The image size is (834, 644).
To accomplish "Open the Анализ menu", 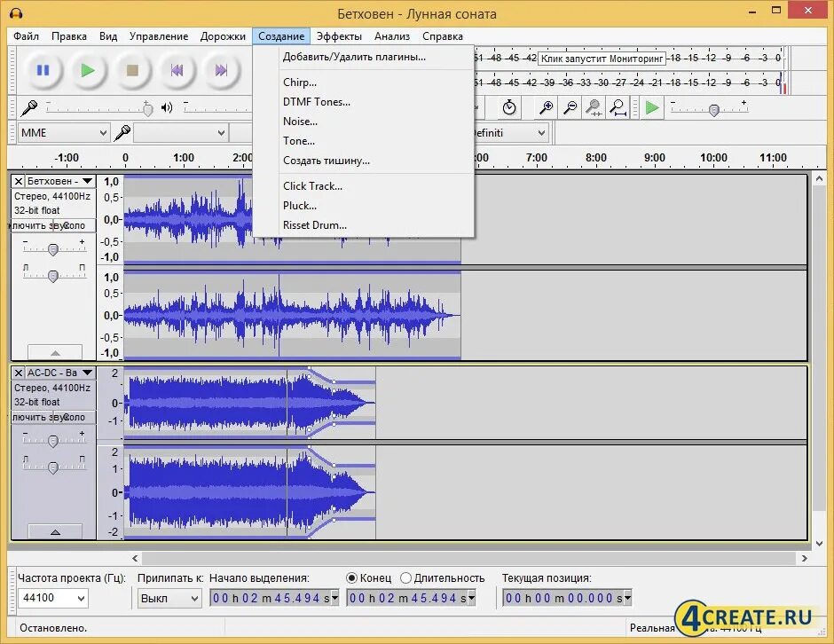I will coord(392,36).
